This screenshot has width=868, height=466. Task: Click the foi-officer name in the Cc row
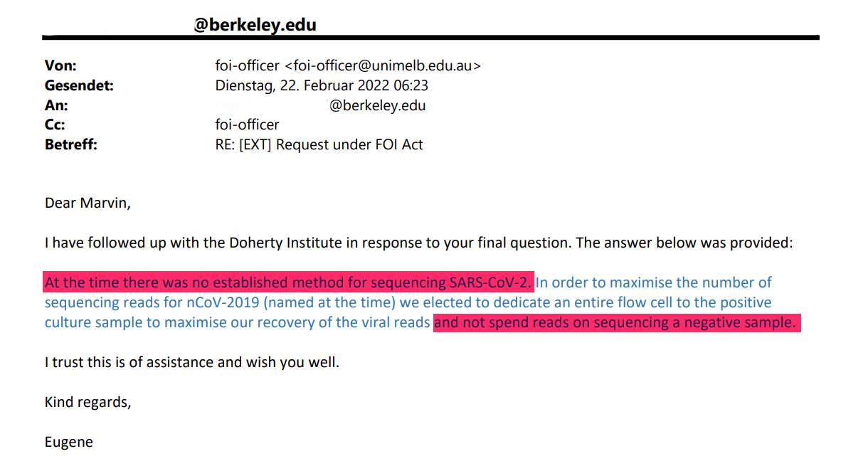[x=247, y=125]
